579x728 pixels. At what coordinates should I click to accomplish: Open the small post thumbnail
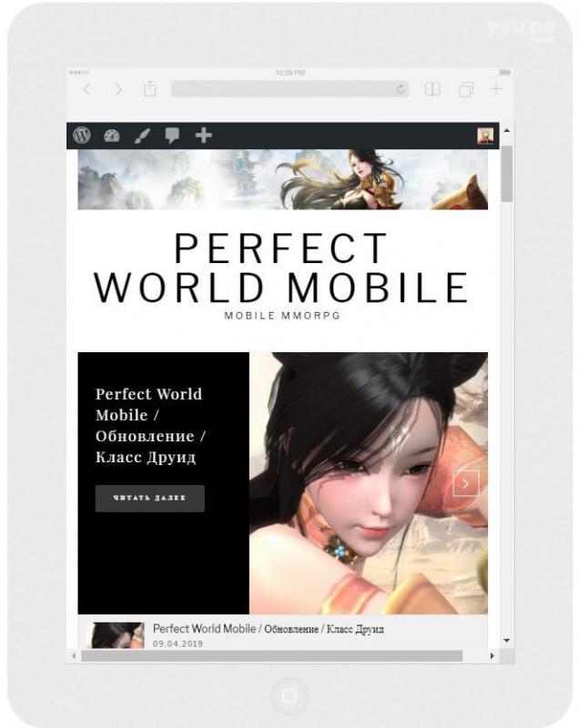tap(115, 635)
